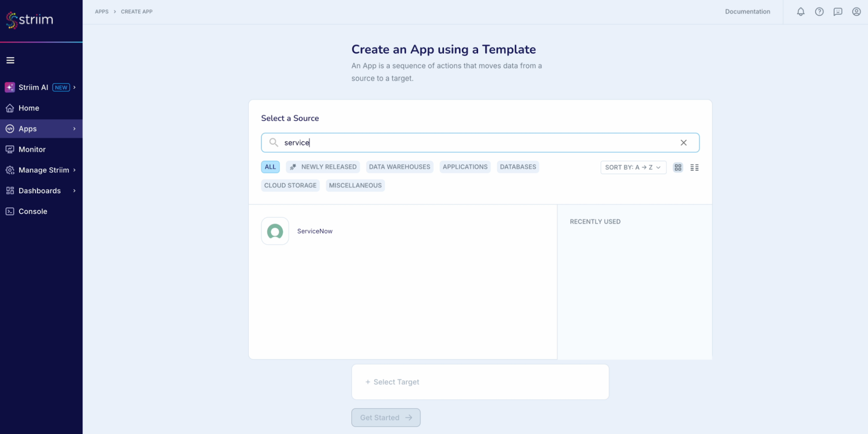Open Manage Striim in sidebar
The width and height of the screenshot is (868, 434).
(41, 170)
